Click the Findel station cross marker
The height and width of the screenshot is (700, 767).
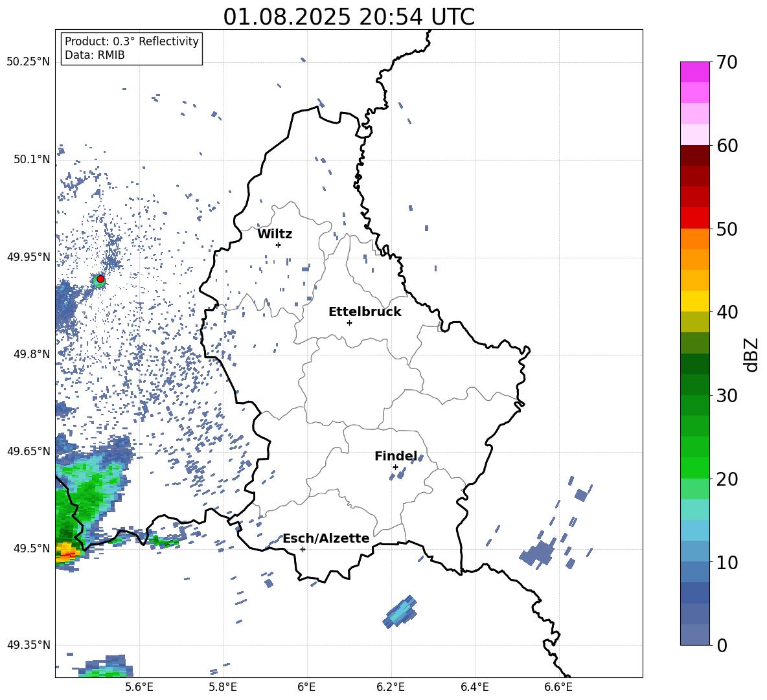395,468
